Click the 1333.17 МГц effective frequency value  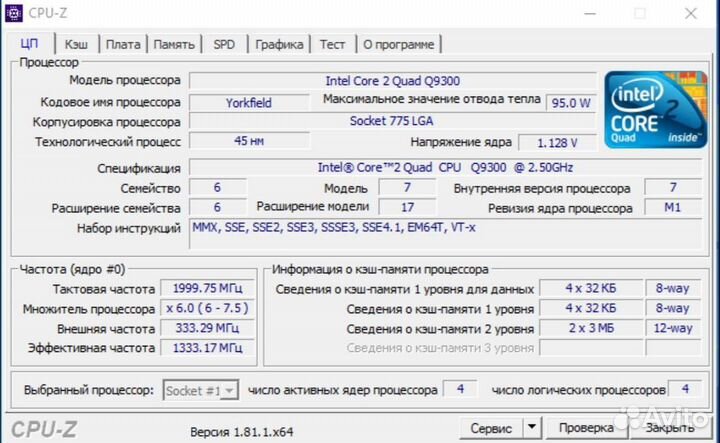(x=208, y=348)
